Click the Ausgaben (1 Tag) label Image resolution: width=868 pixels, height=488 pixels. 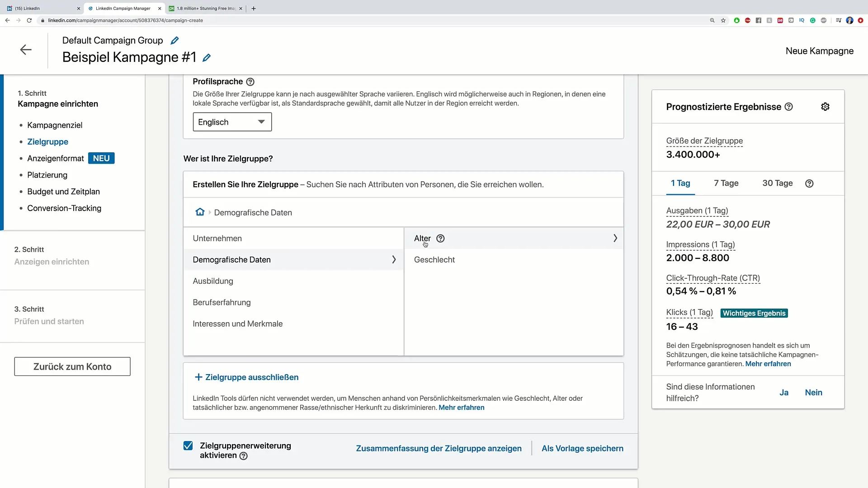(x=697, y=211)
